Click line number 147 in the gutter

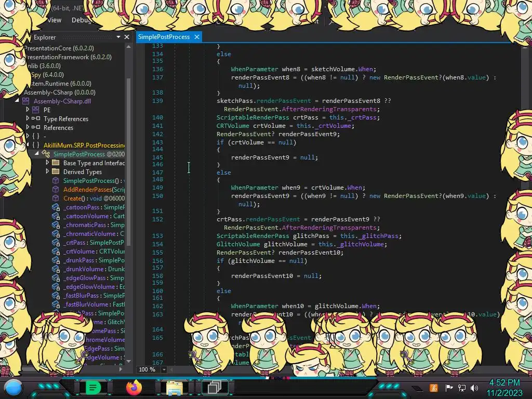pyautogui.click(x=157, y=172)
